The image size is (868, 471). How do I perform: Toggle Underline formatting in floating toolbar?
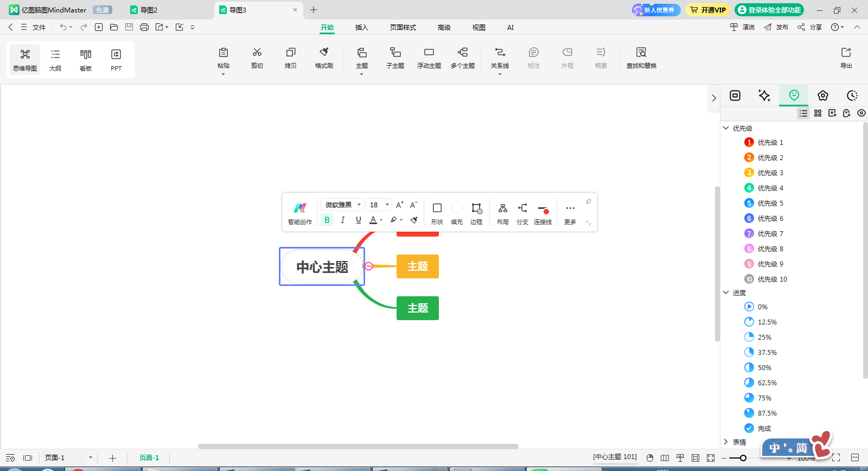[x=359, y=220]
